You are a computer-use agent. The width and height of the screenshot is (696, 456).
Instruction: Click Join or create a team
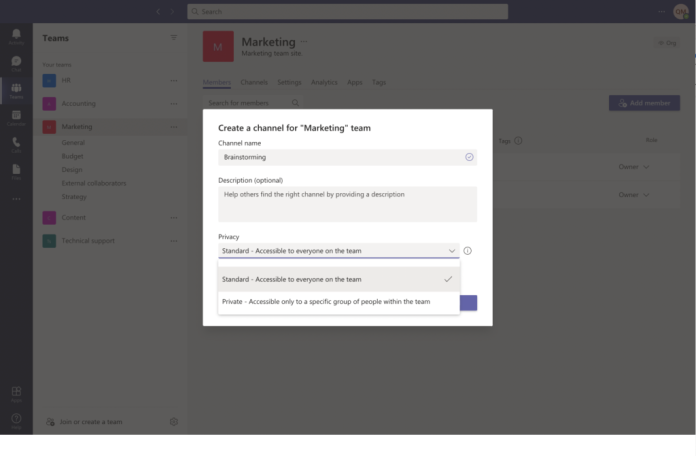pos(84,422)
